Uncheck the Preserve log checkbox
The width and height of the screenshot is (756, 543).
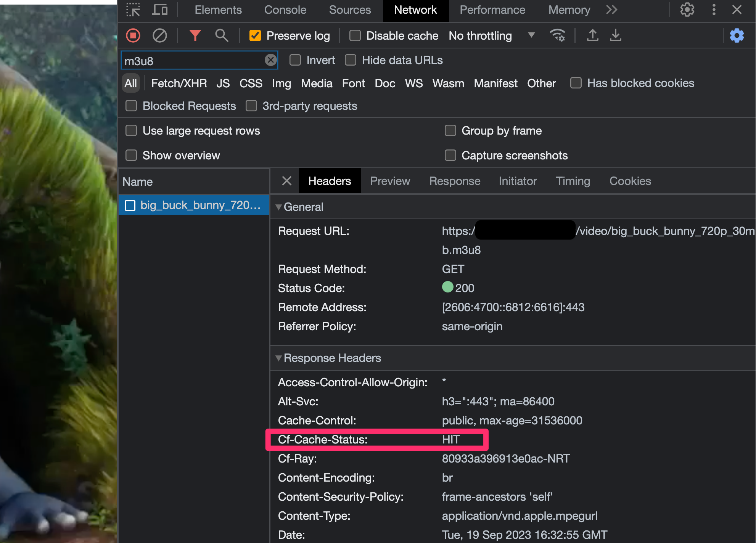[x=255, y=35]
